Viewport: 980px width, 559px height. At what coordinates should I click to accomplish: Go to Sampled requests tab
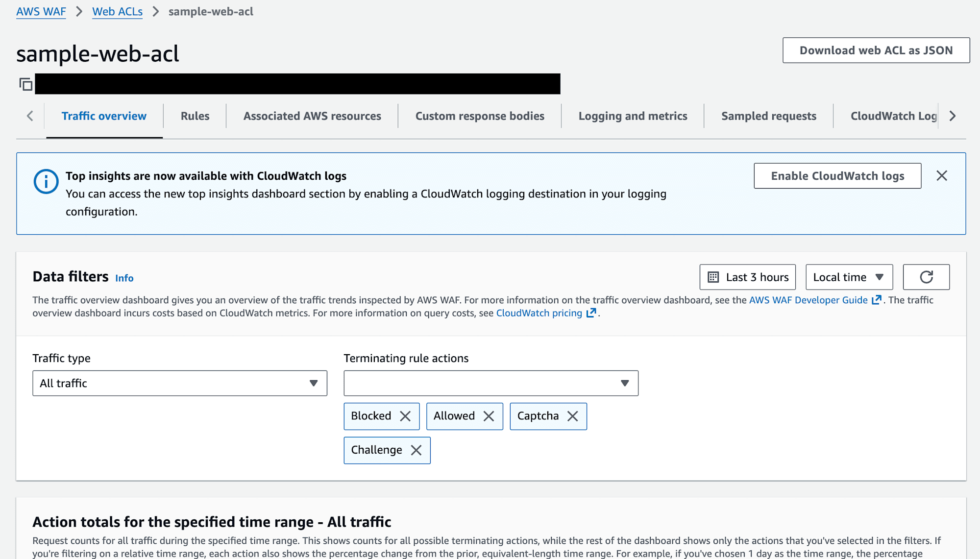point(768,116)
